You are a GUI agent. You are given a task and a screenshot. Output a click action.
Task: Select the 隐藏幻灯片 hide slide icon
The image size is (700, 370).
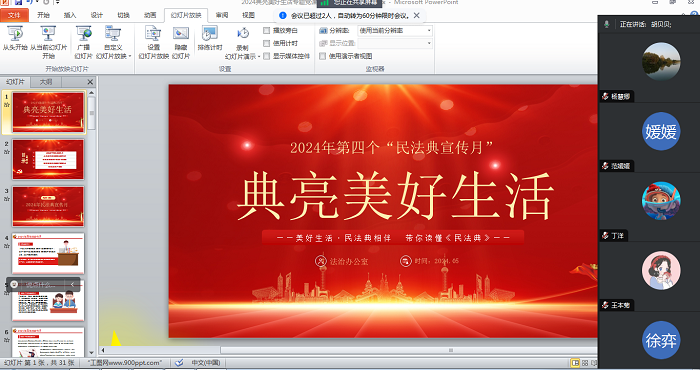[181, 42]
